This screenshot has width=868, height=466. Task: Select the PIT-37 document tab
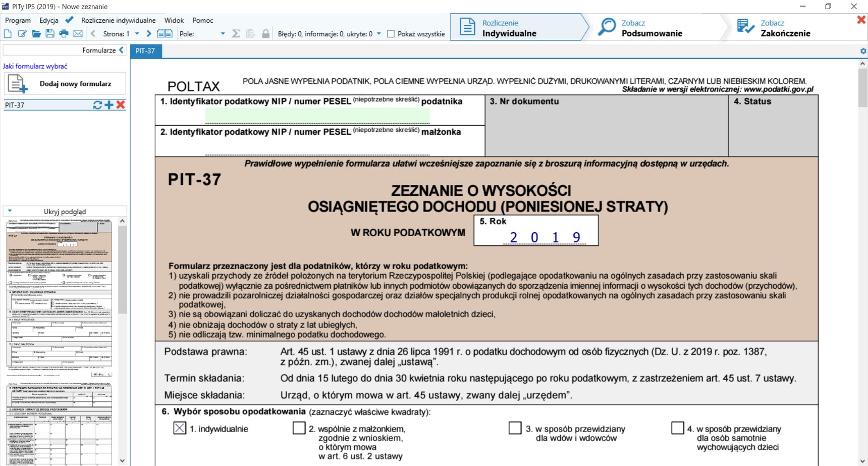coord(145,50)
